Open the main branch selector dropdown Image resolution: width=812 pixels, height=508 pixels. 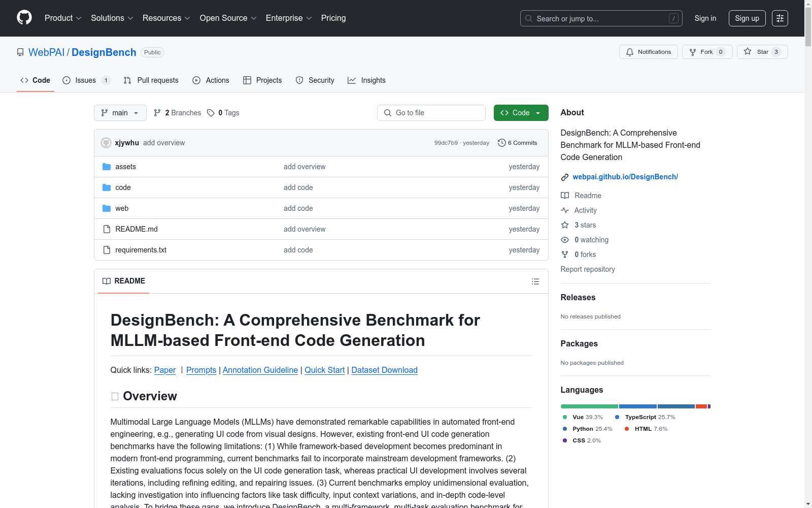click(x=120, y=113)
